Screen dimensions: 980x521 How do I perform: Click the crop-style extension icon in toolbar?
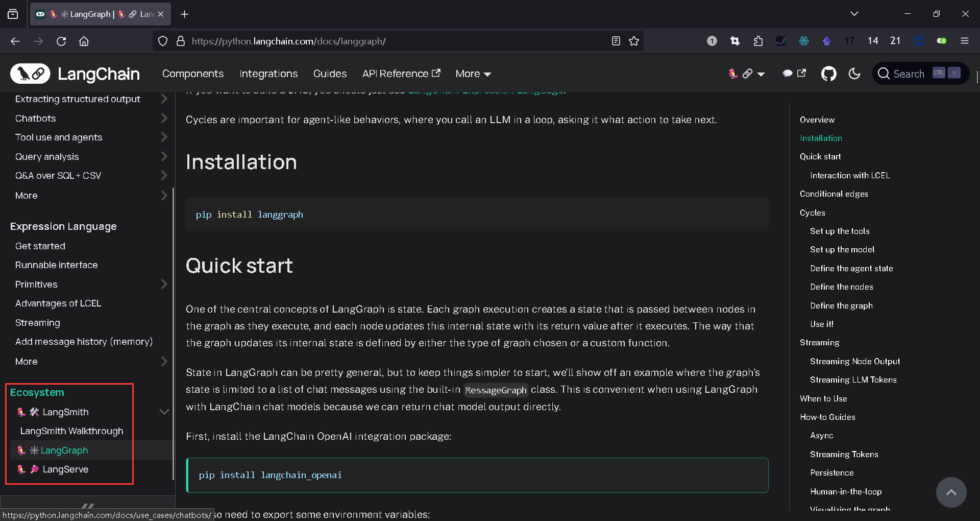pyautogui.click(x=735, y=41)
